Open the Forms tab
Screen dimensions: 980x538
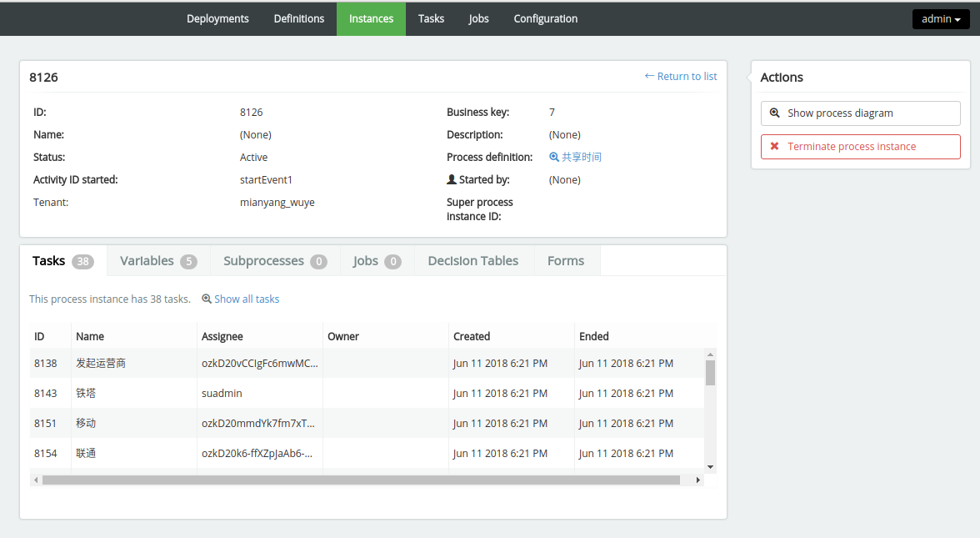tap(566, 261)
